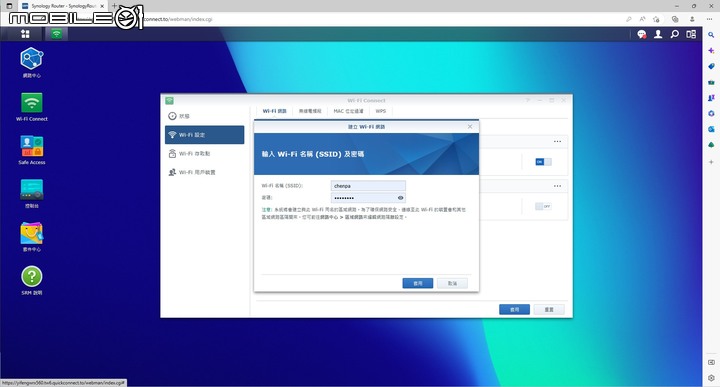
Task: Select the Wi-Fi Network tab
Action: [274, 111]
